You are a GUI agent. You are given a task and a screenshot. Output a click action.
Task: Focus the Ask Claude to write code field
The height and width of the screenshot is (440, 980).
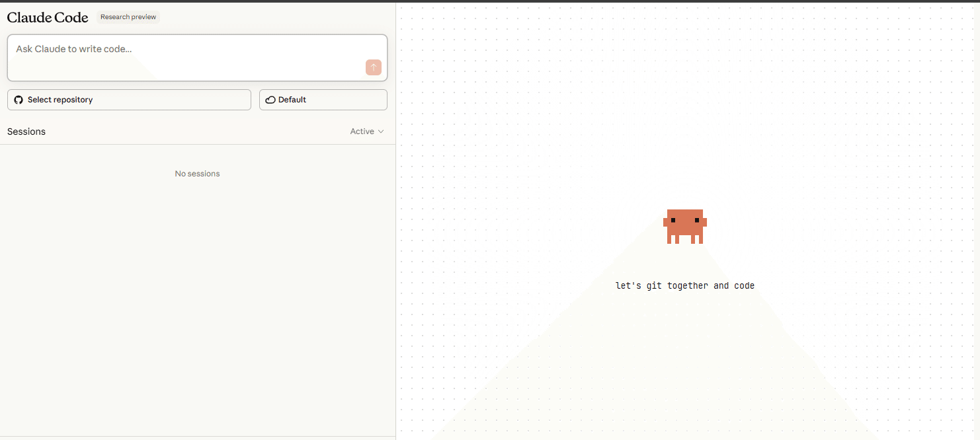pos(197,57)
